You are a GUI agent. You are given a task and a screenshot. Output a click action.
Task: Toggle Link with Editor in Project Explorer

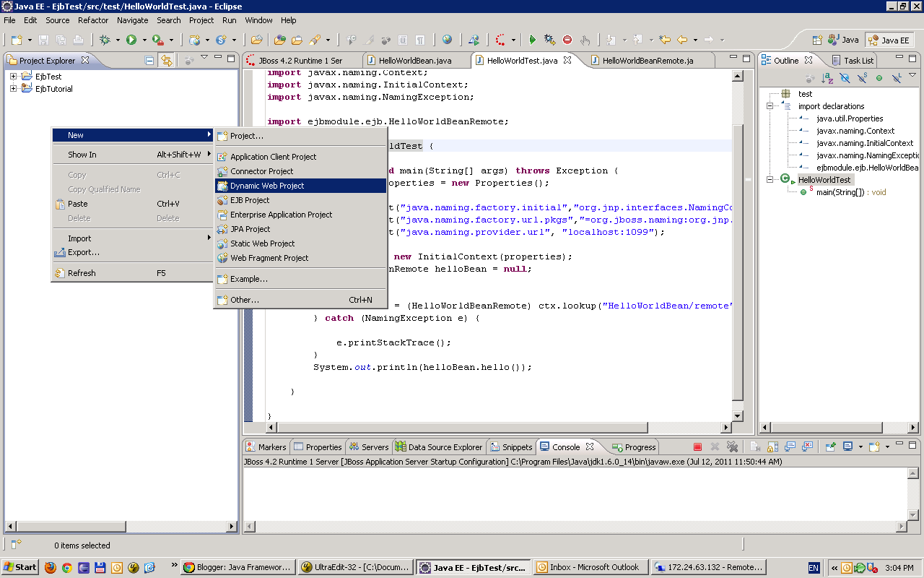166,60
